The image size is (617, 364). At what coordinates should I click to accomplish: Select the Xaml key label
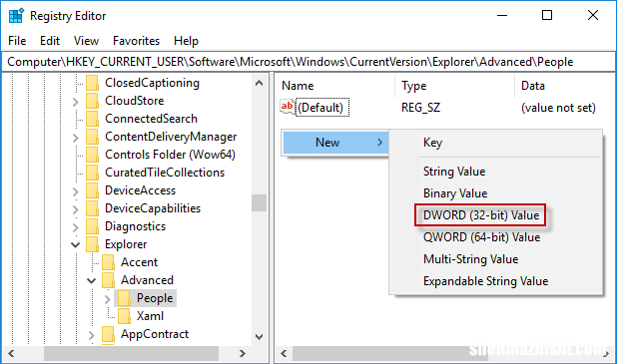150,316
